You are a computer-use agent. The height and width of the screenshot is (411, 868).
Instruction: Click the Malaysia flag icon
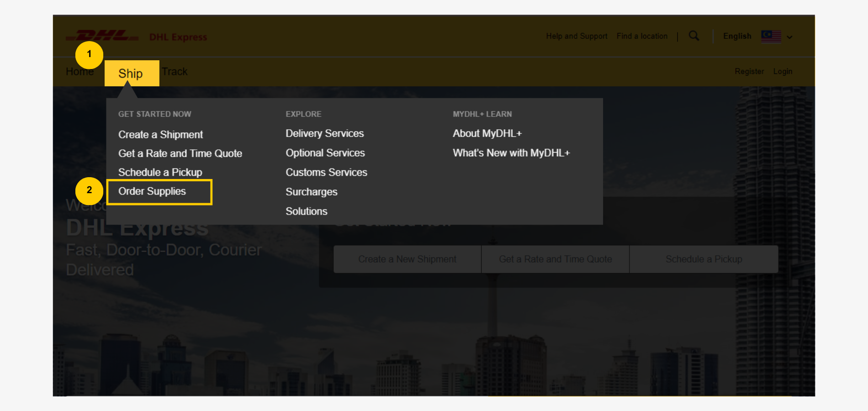pyautogui.click(x=771, y=37)
